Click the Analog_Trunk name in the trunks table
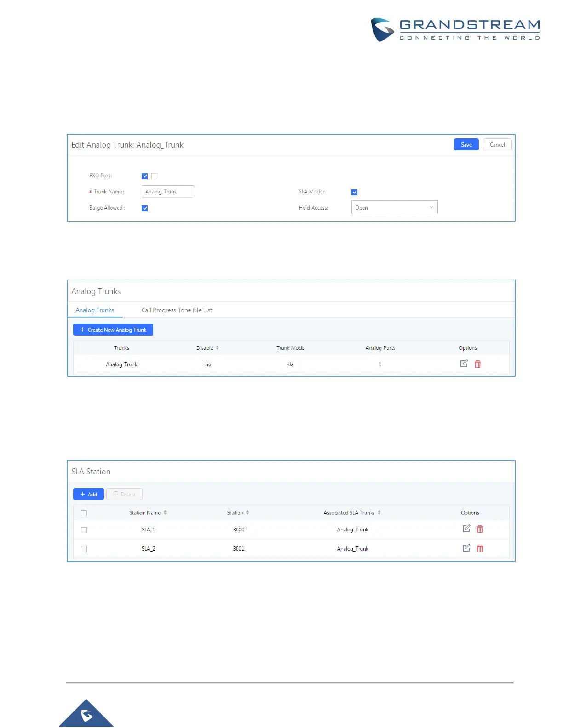The height and width of the screenshot is (728, 563). [x=121, y=364]
